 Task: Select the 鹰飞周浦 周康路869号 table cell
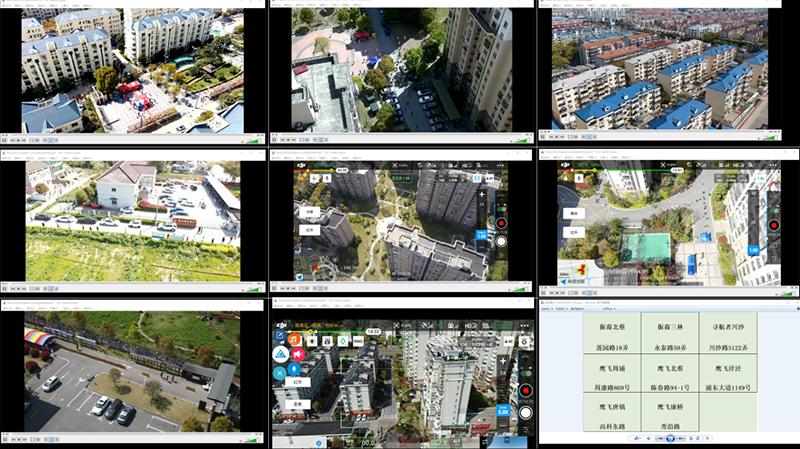coord(613,377)
